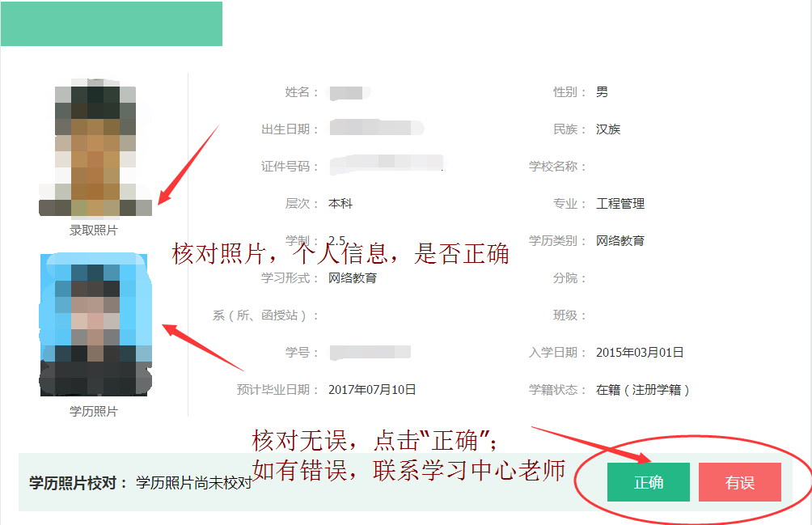812x525 pixels.
Task: Click the 学习形式 网络教育 value
Action: pyautogui.click(x=352, y=278)
